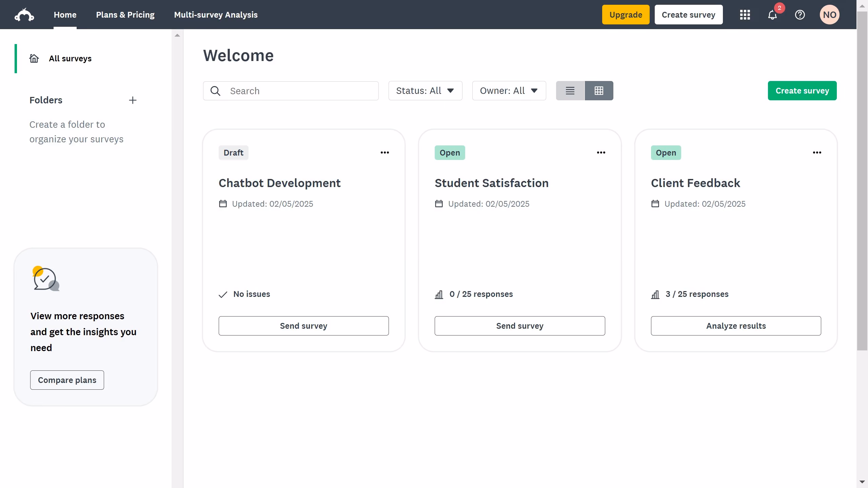This screenshot has width=868, height=488.
Task: Click the No issues text
Action: [x=252, y=294]
